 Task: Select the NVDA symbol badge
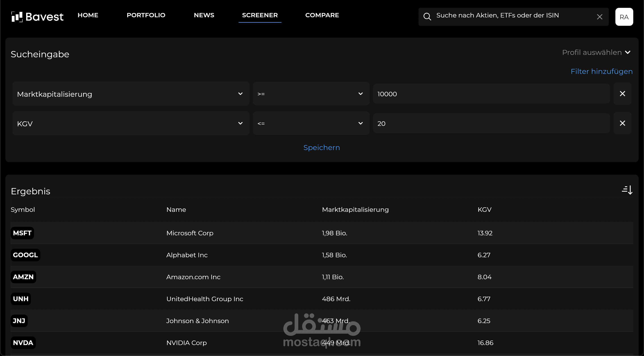pyautogui.click(x=23, y=343)
